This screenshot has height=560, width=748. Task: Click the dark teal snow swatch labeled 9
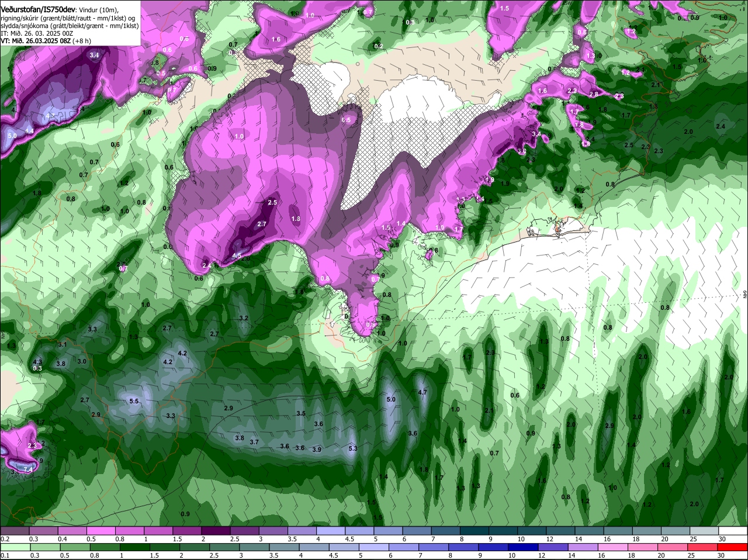click(x=503, y=531)
